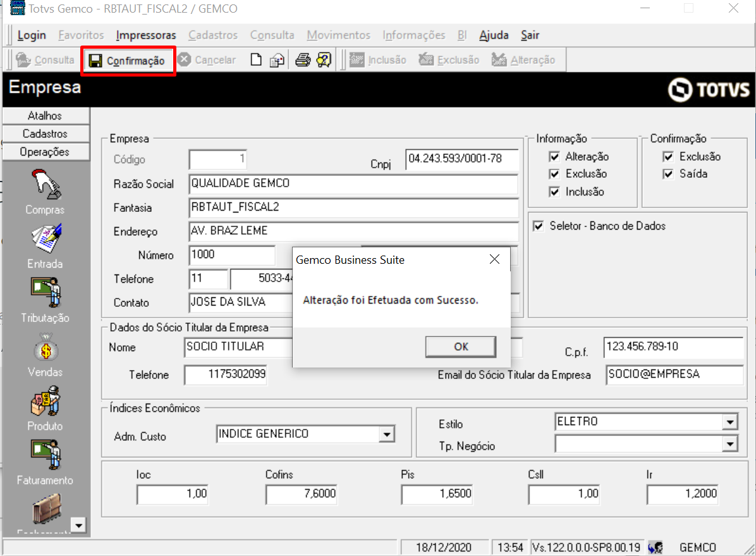
Task: Click the Sair menu item
Action: click(x=530, y=35)
